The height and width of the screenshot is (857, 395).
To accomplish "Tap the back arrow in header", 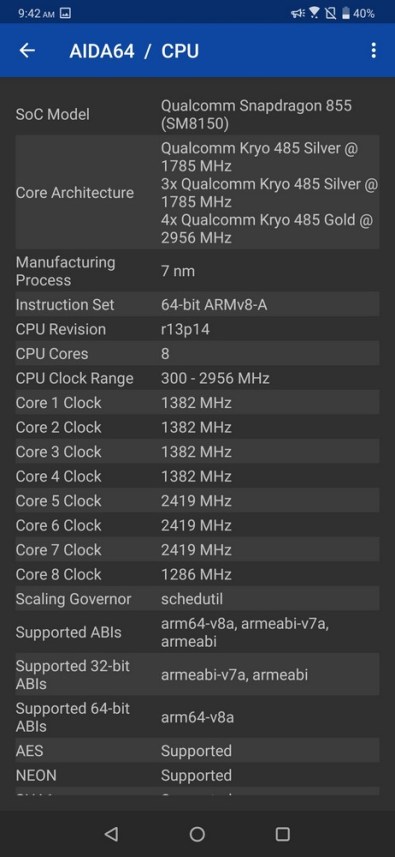I will point(27,51).
